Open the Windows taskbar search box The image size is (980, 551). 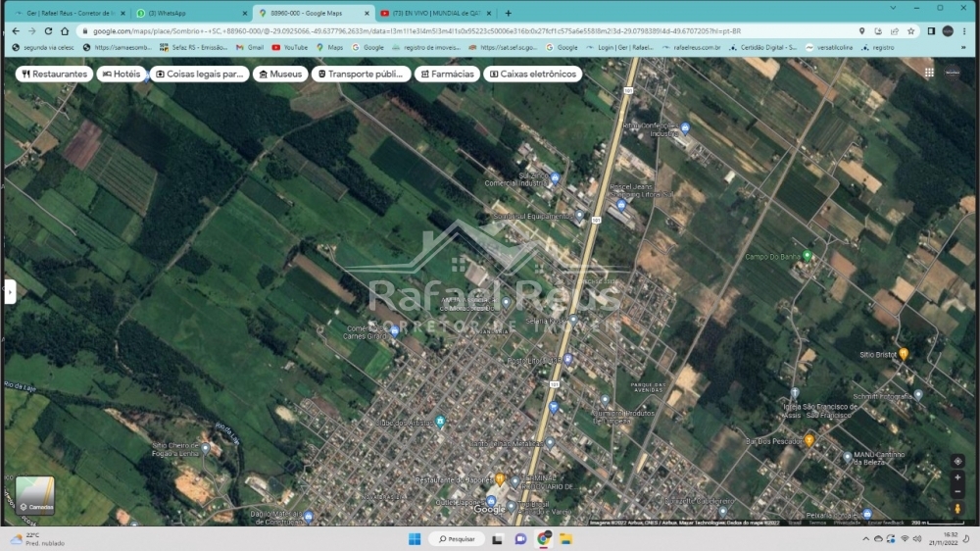(x=456, y=539)
